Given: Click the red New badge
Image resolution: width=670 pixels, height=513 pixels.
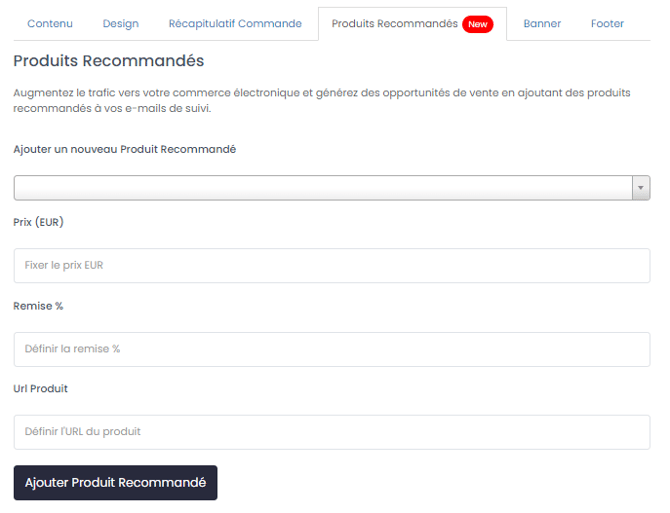Looking at the screenshot, I should 477,24.
